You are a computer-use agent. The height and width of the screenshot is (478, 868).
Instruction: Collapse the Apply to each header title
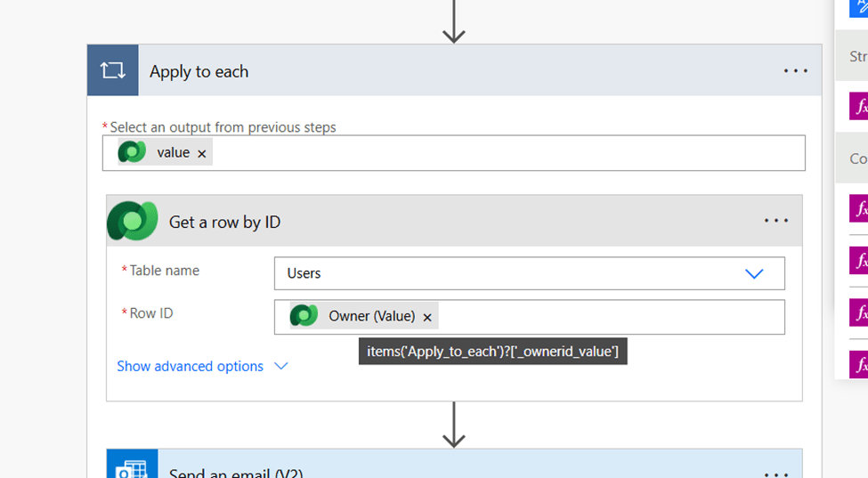pos(199,71)
